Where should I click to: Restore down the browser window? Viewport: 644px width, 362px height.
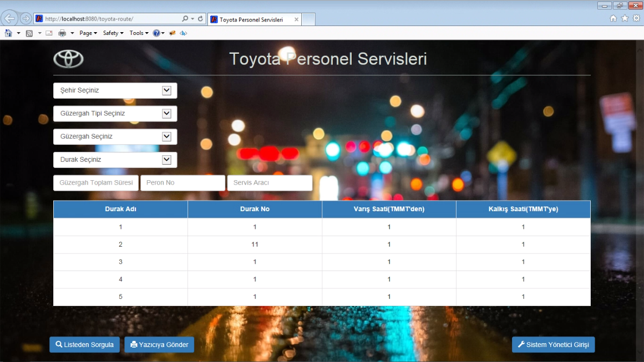(620, 6)
